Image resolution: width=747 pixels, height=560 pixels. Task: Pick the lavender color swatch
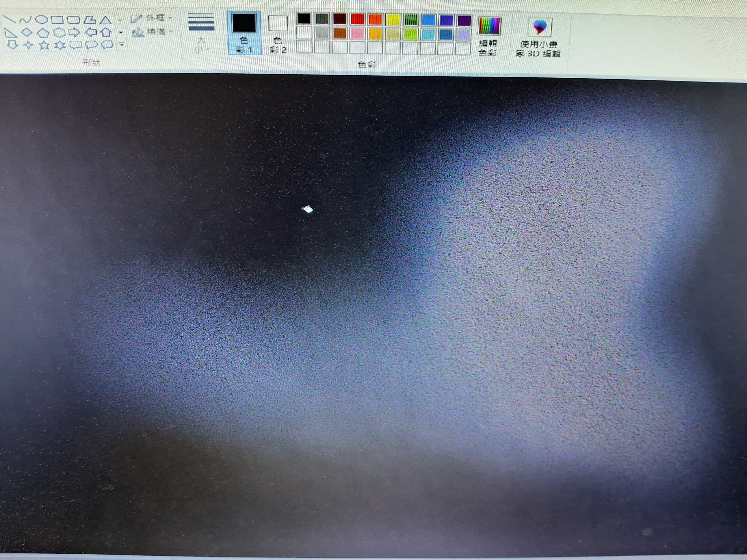tap(464, 35)
